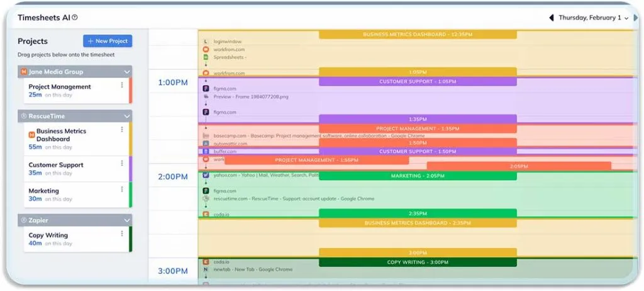The width and height of the screenshot is (644, 291).
Task: Click the New Project button
Action: tap(108, 41)
